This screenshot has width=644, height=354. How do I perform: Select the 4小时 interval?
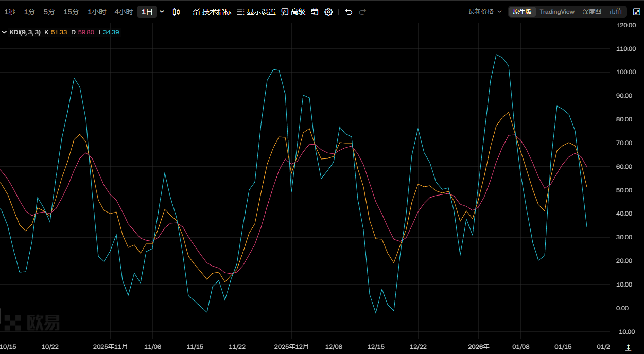coord(124,12)
